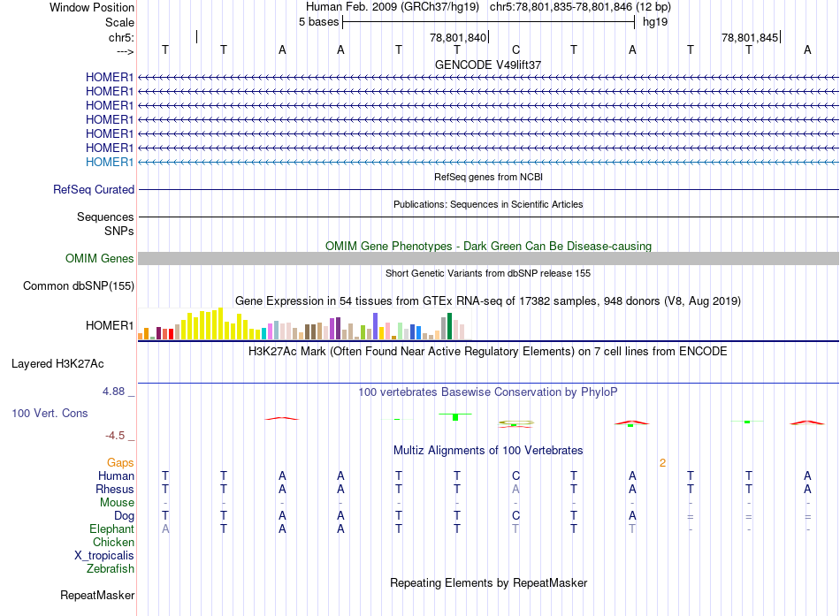The height and width of the screenshot is (616, 840).
Task: Select the Publications: Sequences in Scientific Articles title
Action: click(488, 204)
